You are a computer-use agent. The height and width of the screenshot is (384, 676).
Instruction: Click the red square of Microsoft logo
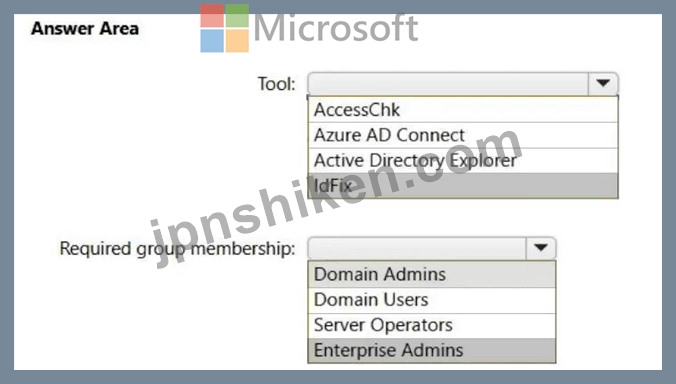212,16
